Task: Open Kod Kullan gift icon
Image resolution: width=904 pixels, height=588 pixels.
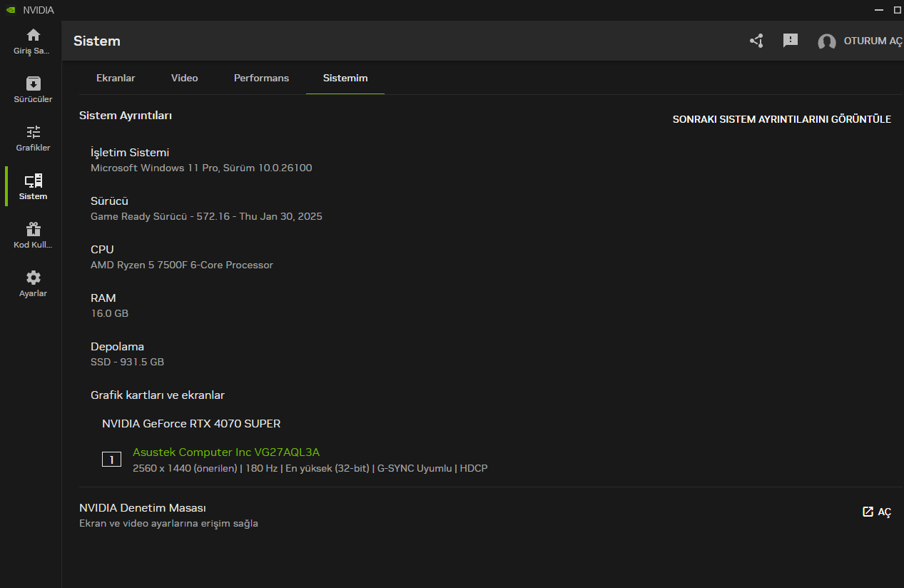Action: (x=33, y=229)
